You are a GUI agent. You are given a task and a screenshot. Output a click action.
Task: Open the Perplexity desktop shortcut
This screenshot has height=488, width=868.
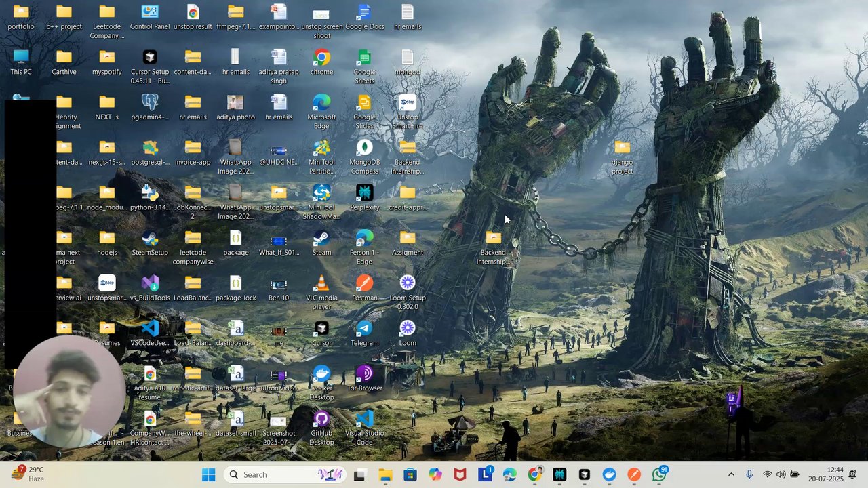tap(364, 198)
